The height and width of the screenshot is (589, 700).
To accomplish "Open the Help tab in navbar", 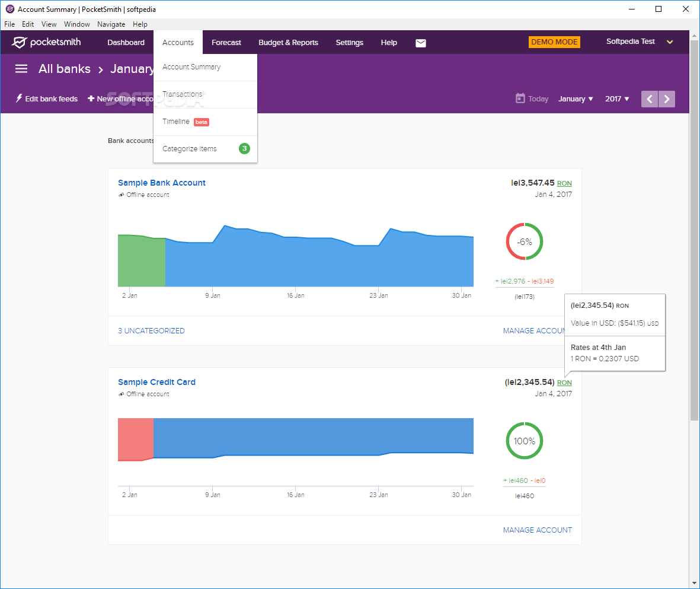I will pyautogui.click(x=389, y=43).
